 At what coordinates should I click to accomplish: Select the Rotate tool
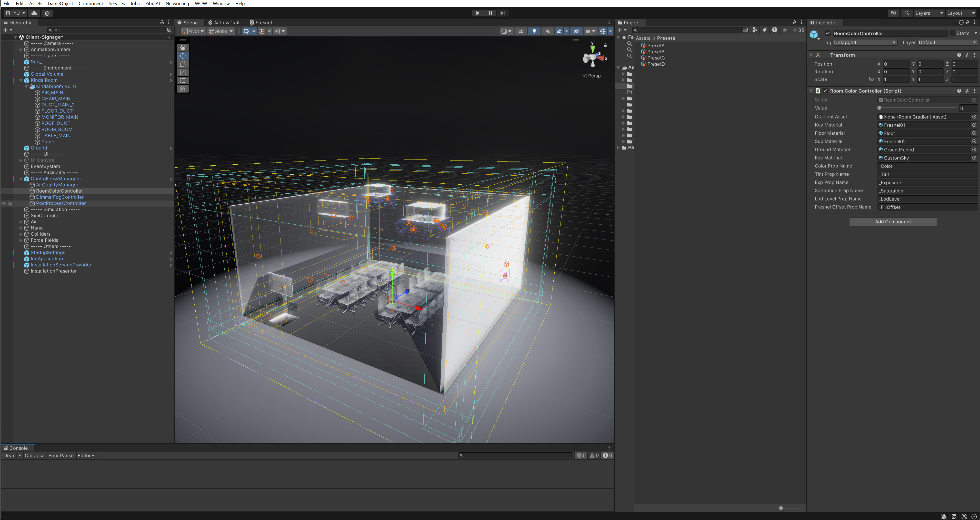click(x=183, y=64)
